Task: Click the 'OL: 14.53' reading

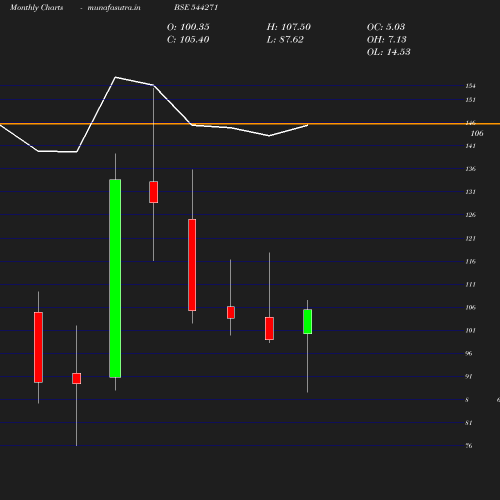Action: [x=389, y=52]
